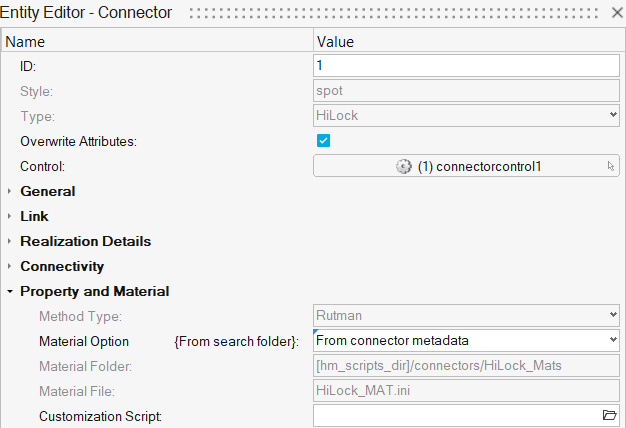The height and width of the screenshot is (428, 626).
Task: Toggle the Overwrite Attributes checkbox
Action: click(x=324, y=141)
